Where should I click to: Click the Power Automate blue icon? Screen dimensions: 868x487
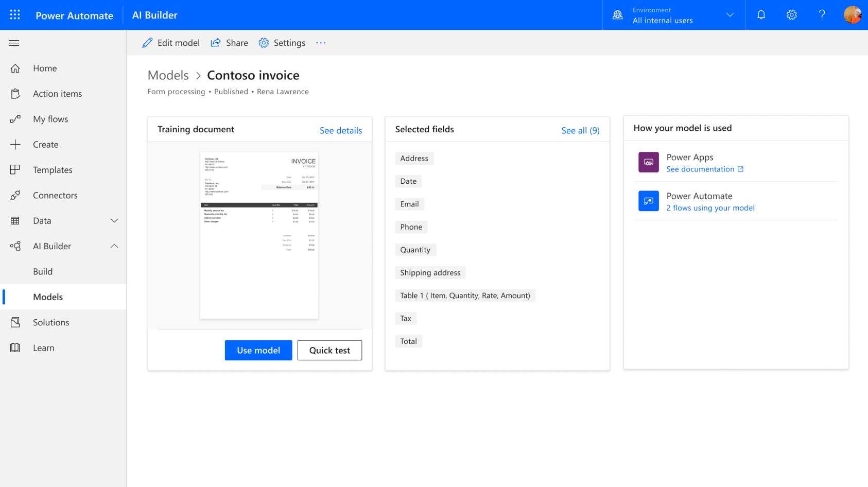click(649, 201)
